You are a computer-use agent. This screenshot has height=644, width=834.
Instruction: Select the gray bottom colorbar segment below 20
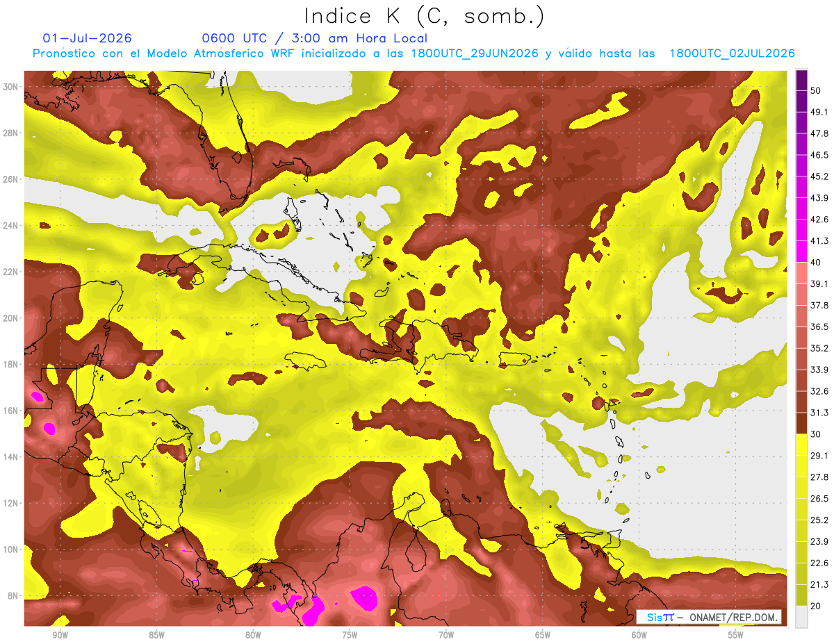click(801, 617)
